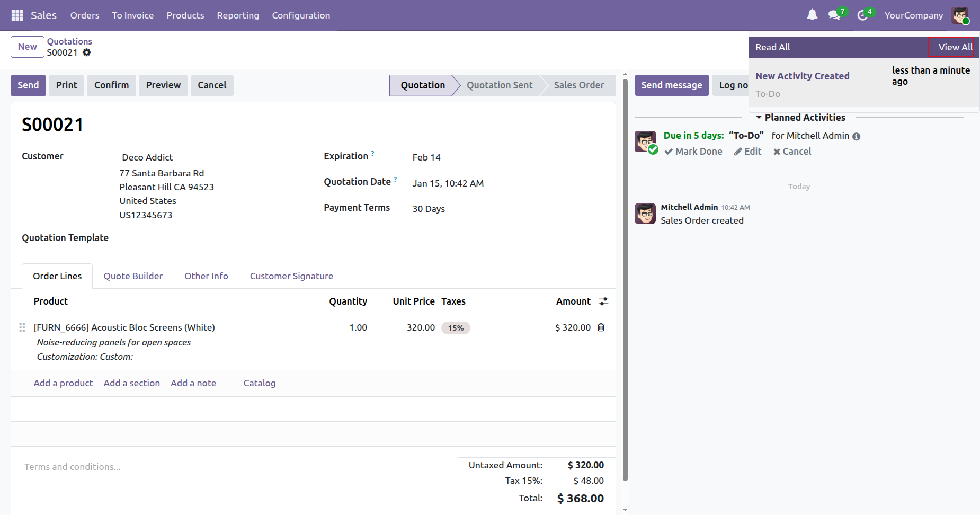Image resolution: width=980 pixels, height=515 pixels.
Task: Click the notification bell icon
Action: pos(812,15)
